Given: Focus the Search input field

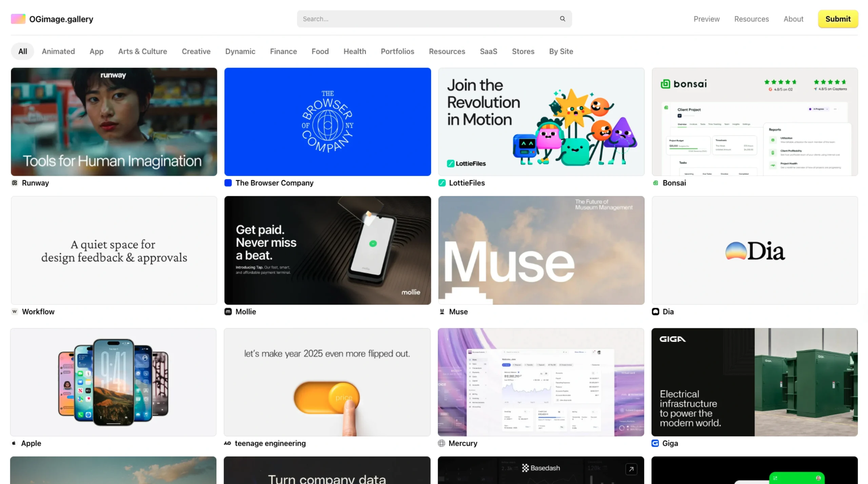Looking at the screenshot, I should pyautogui.click(x=427, y=19).
